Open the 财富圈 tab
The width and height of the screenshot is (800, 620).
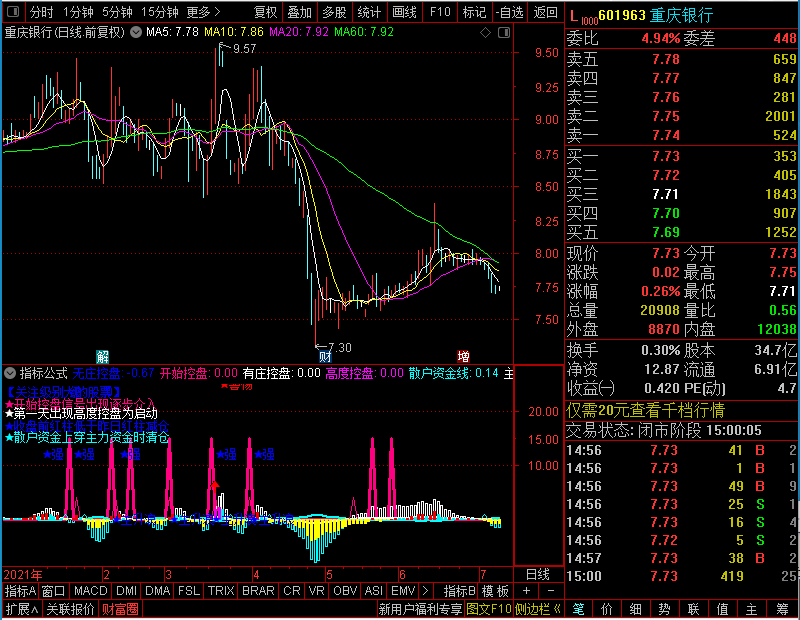(120, 609)
